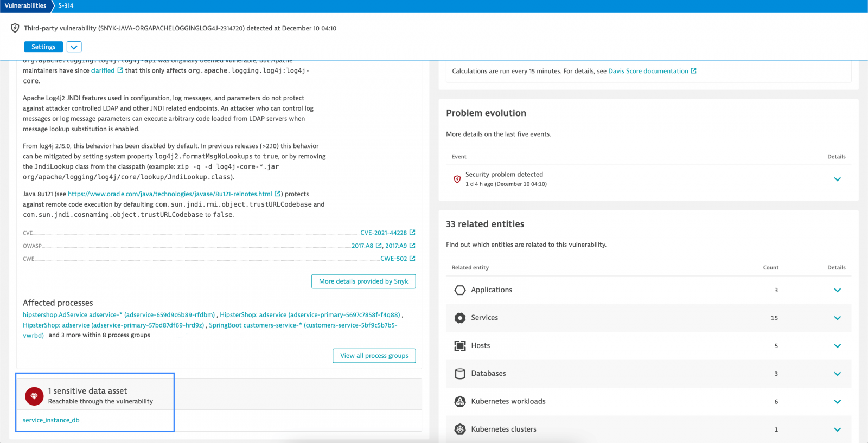Viewport: 868px width, 443px height.
Task: Click the shield icon beside vulnerability title
Action: tap(15, 28)
